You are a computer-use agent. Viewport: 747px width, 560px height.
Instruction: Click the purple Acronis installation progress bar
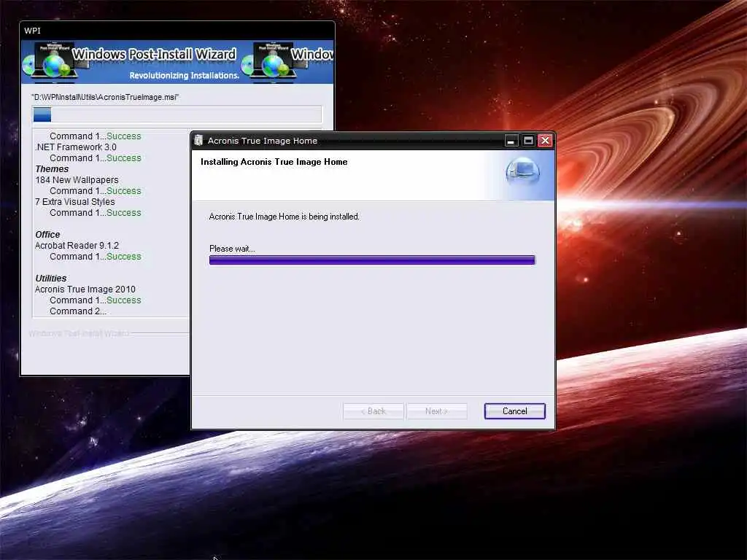pyautogui.click(x=372, y=260)
